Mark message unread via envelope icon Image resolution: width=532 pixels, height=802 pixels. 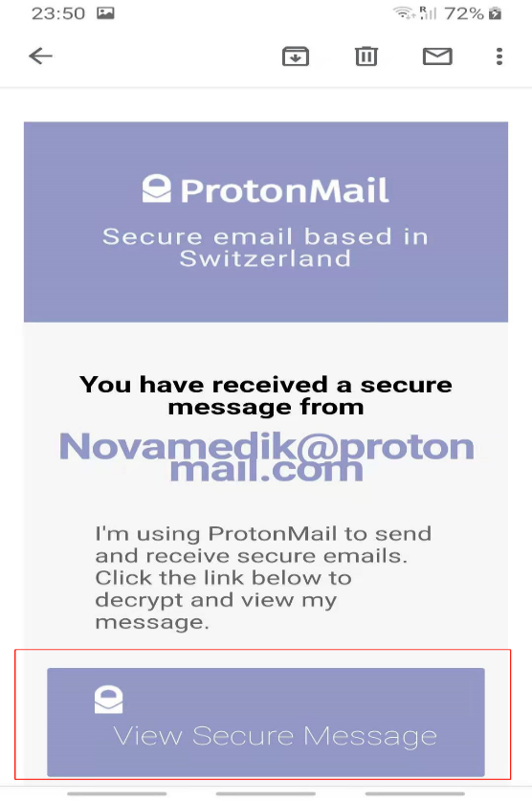coord(437,56)
